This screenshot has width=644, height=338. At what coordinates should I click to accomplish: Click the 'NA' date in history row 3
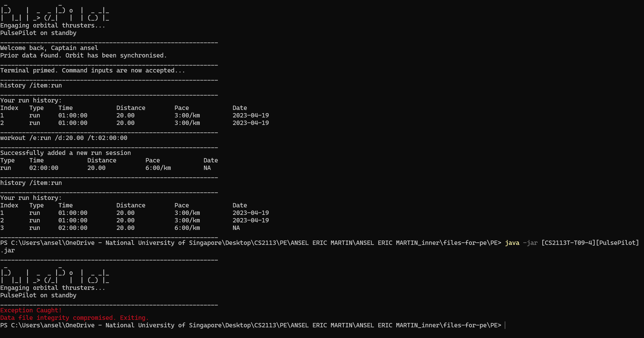click(236, 228)
